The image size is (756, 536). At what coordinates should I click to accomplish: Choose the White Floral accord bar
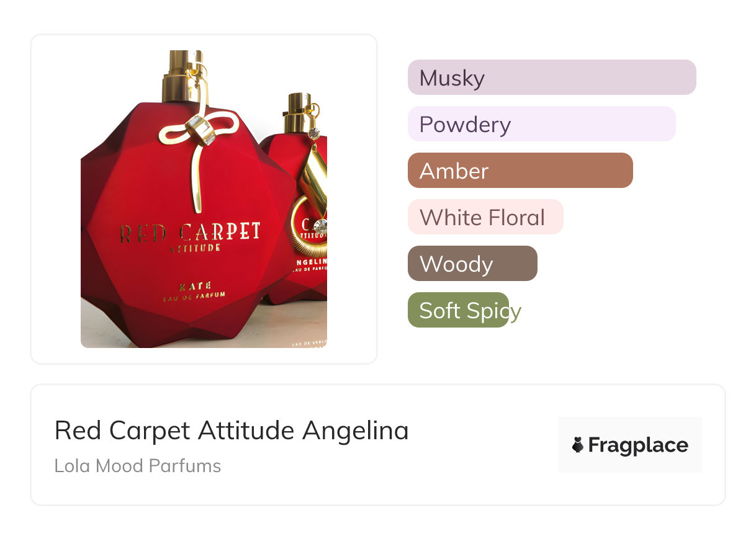tap(485, 217)
